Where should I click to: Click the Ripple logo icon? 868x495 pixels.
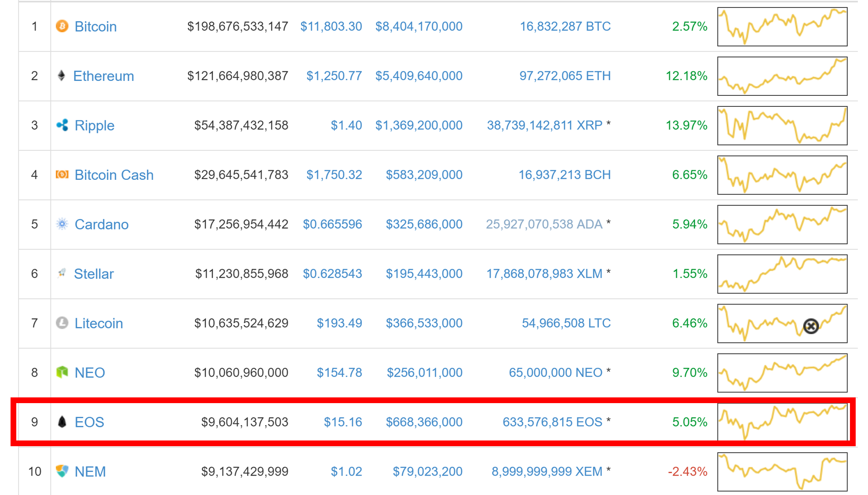coord(62,125)
